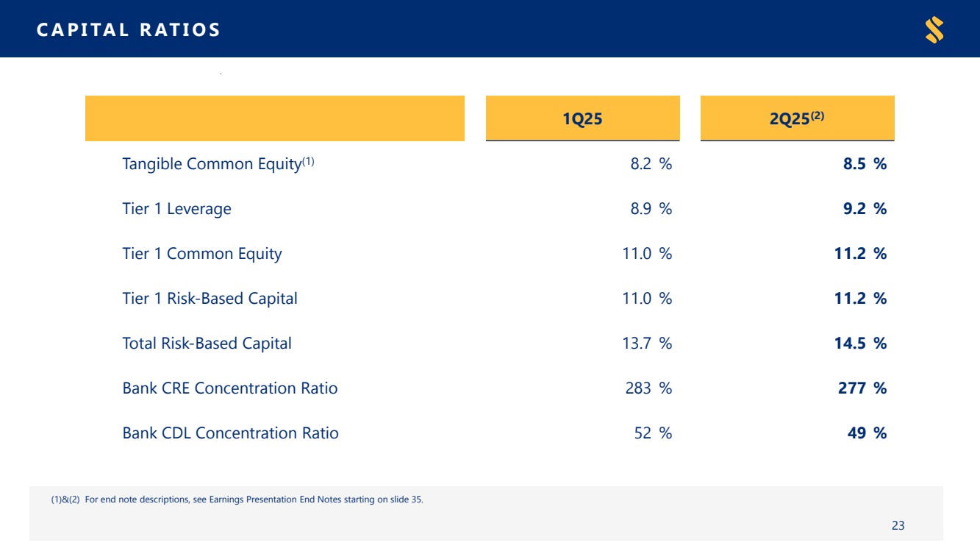The image size is (980, 551).
Task: Click the Capital Ratios slide title
Action: pyautogui.click(x=128, y=30)
